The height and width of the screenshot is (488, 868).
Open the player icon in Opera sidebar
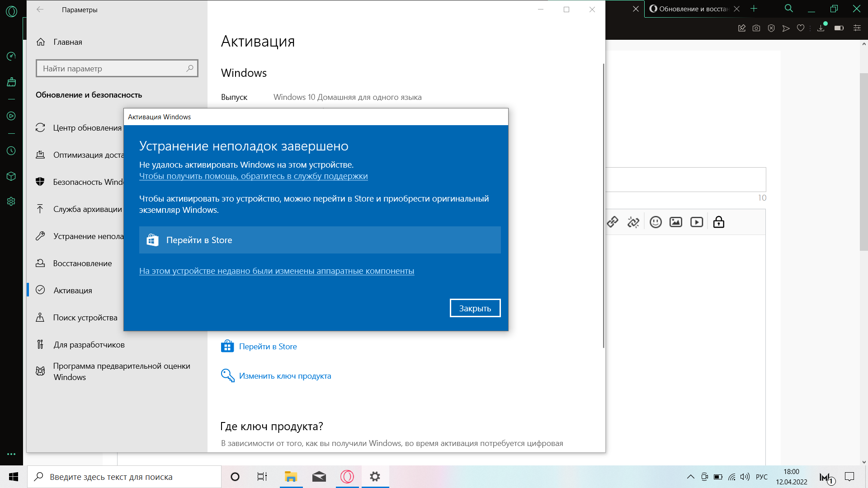[11, 116]
